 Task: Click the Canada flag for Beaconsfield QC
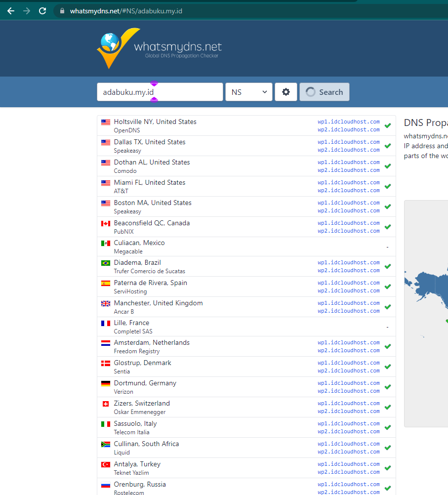(105, 223)
